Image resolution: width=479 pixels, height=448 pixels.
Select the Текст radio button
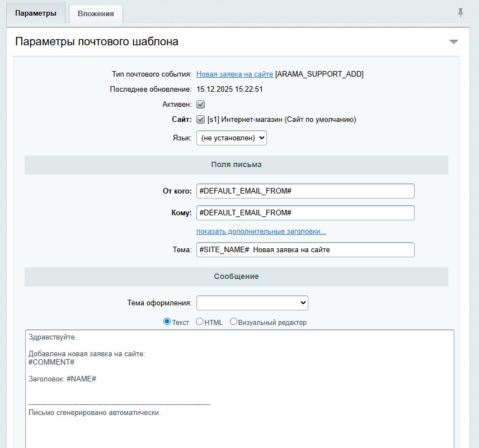[x=167, y=322]
